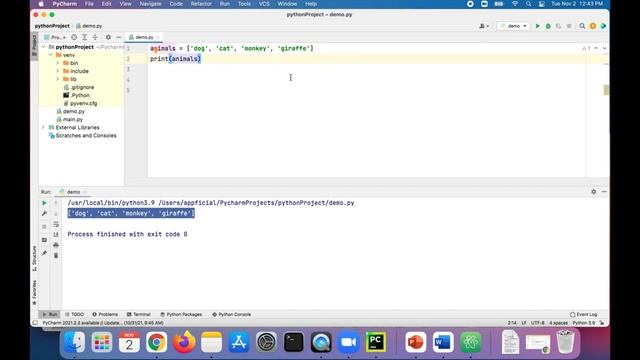This screenshot has width=640, height=360.
Task: Open Search Everywhere magnifier in the PyCharm toolbar
Action: tap(582, 26)
